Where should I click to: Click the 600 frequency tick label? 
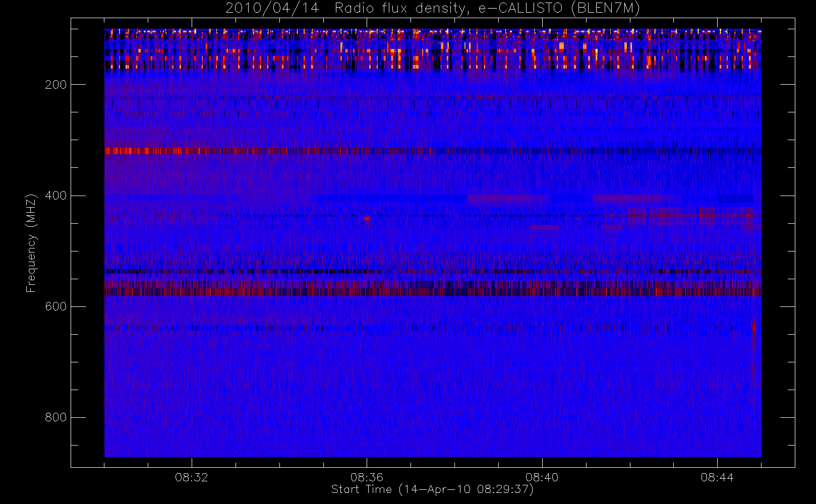pos(56,306)
